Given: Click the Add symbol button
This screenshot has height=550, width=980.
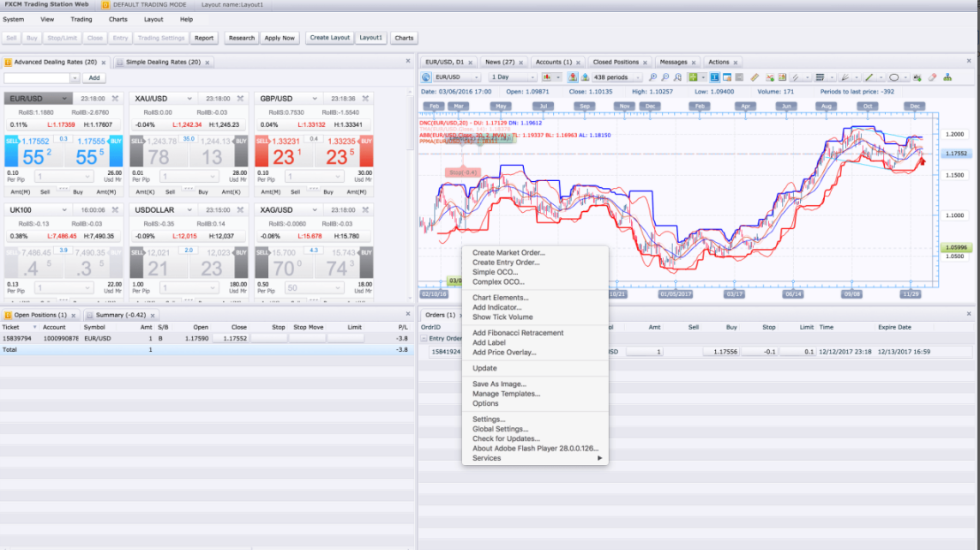Looking at the screenshot, I should click(93, 77).
